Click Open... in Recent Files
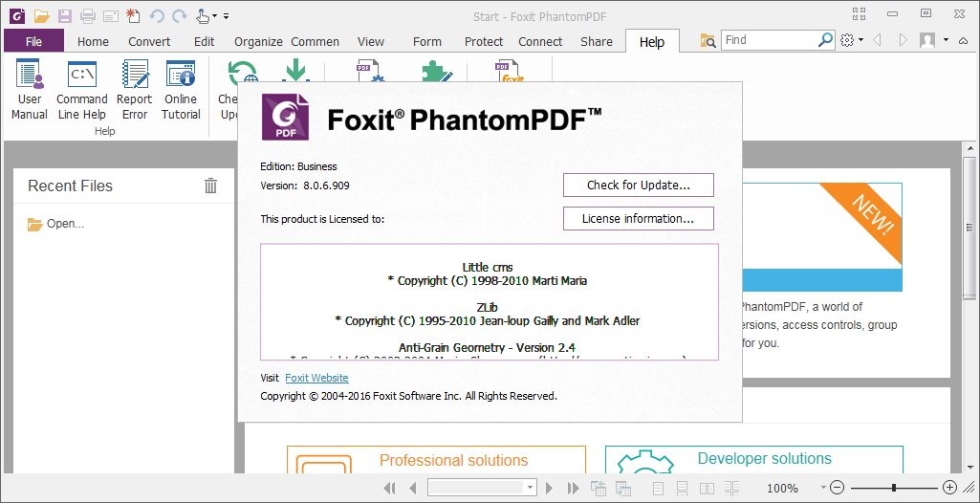 [x=55, y=224]
